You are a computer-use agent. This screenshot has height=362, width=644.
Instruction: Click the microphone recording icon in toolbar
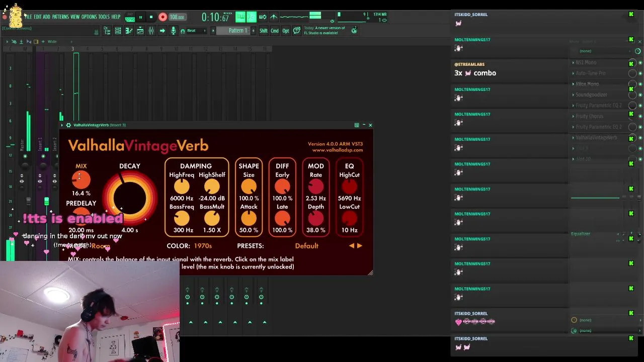[173, 31]
